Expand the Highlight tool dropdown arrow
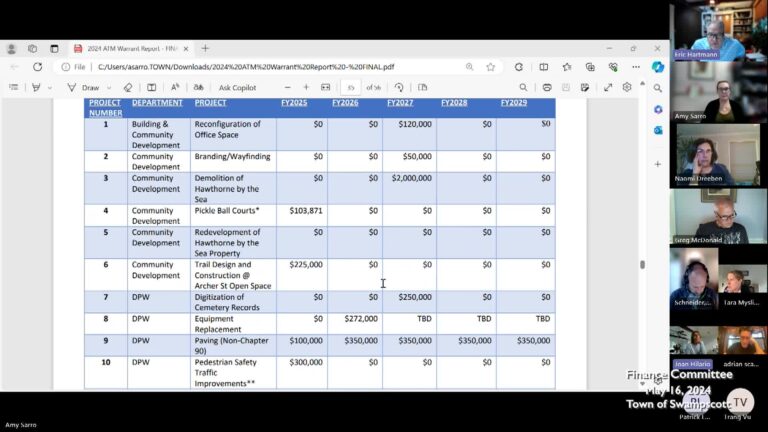Viewport: 768px width, 432px height. pyautogui.click(x=49, y=87)
